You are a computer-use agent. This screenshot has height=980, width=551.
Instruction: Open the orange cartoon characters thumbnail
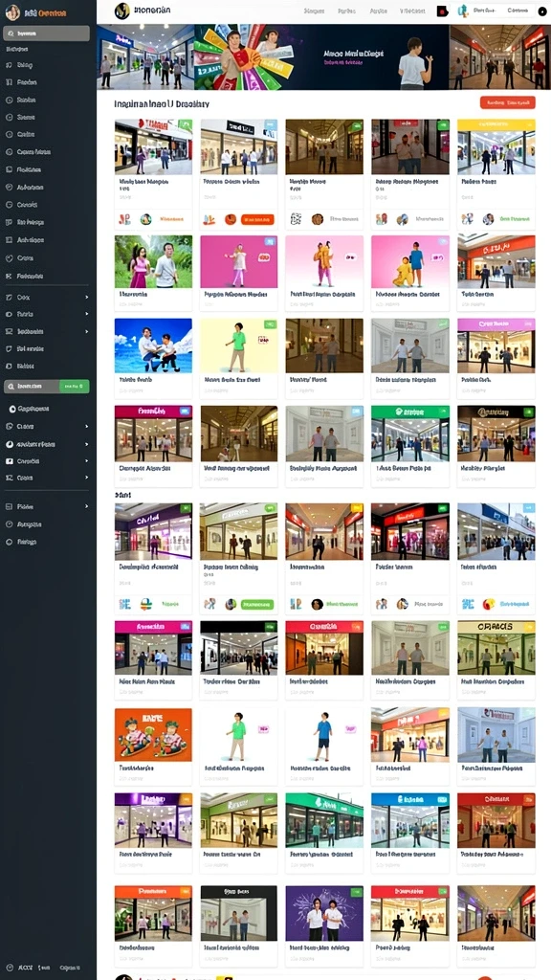click(153, 734)
